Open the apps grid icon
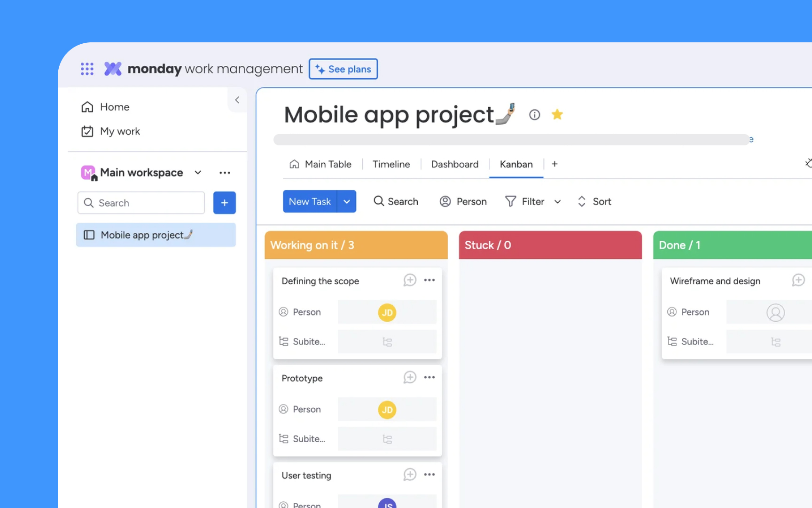 click(x=87, y=69)
